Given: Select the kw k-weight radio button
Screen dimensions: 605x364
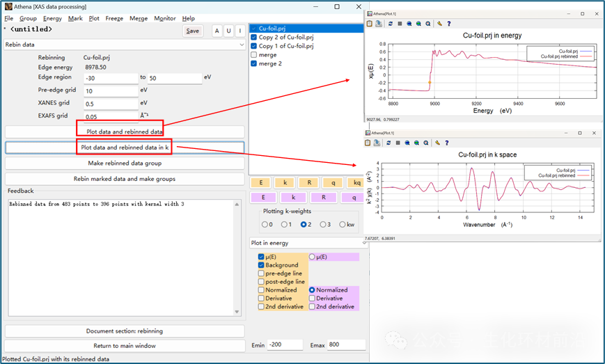Looking at the screenshot, I should click(343, 224).
